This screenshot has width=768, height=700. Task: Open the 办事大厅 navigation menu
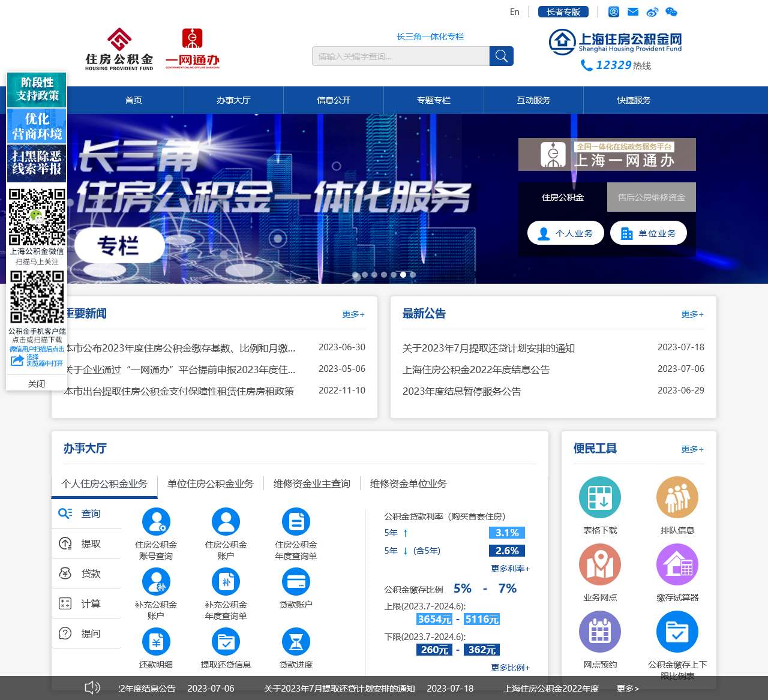click(x=233, y=100)
